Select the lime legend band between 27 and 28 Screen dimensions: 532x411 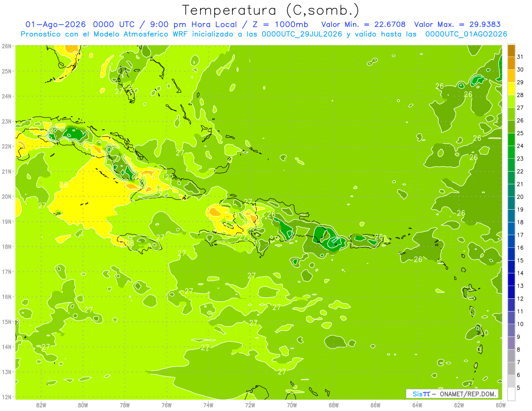click(511, 101)
